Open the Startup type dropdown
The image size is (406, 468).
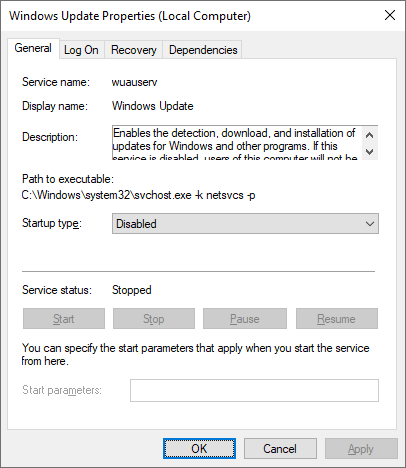pyautogui.click(x=245, y=224)
